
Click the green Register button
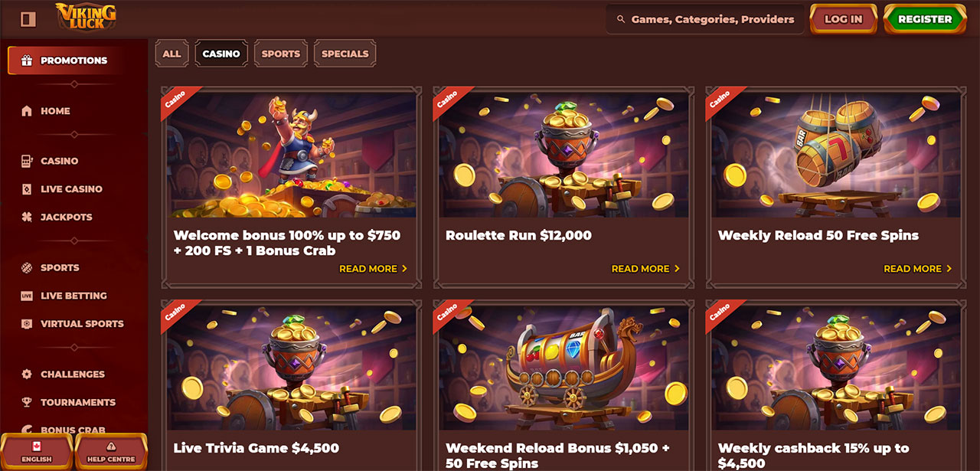point(925,19)
